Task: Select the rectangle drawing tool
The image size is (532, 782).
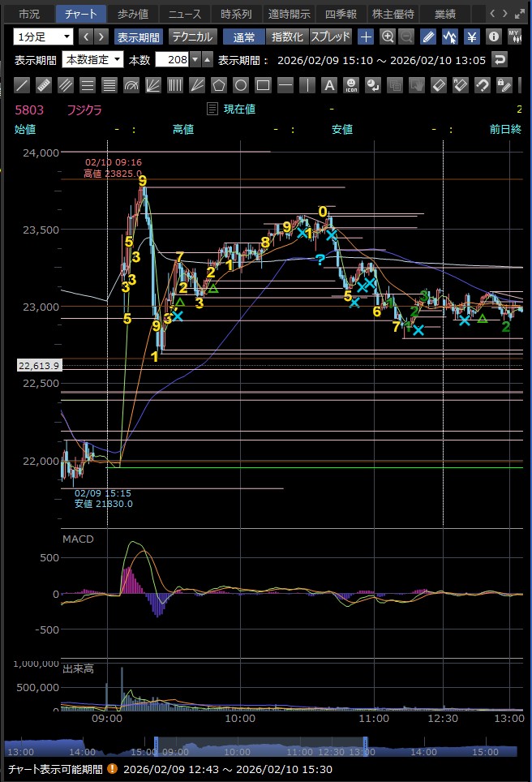Action: 263,84
